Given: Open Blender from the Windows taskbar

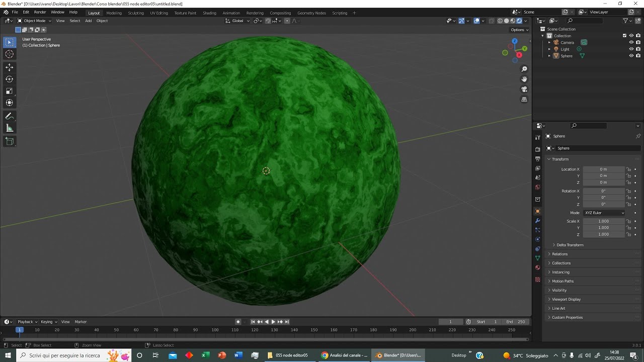Looking at the screenshot, I should coord(398,355).
